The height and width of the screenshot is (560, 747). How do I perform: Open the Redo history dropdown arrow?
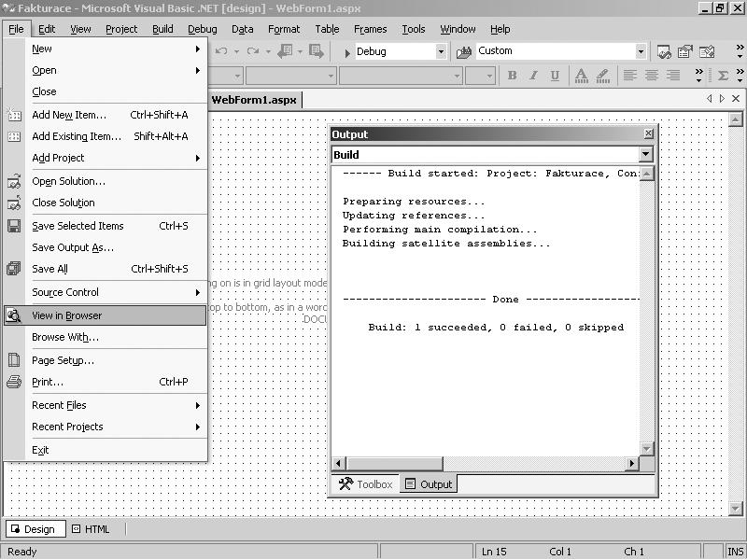268,51
